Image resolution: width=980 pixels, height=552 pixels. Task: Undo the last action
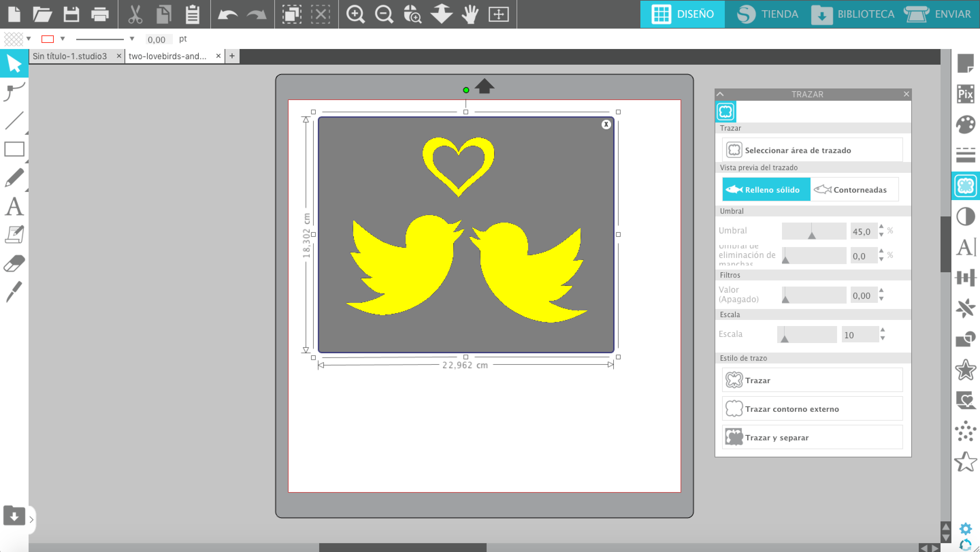pyautogui.click(x=228, y=14)
